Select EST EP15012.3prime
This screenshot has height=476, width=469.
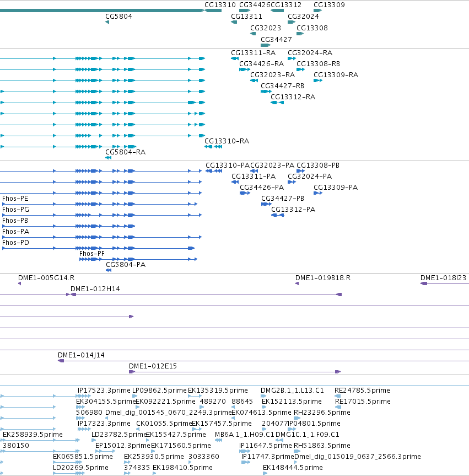pos(122,445)
